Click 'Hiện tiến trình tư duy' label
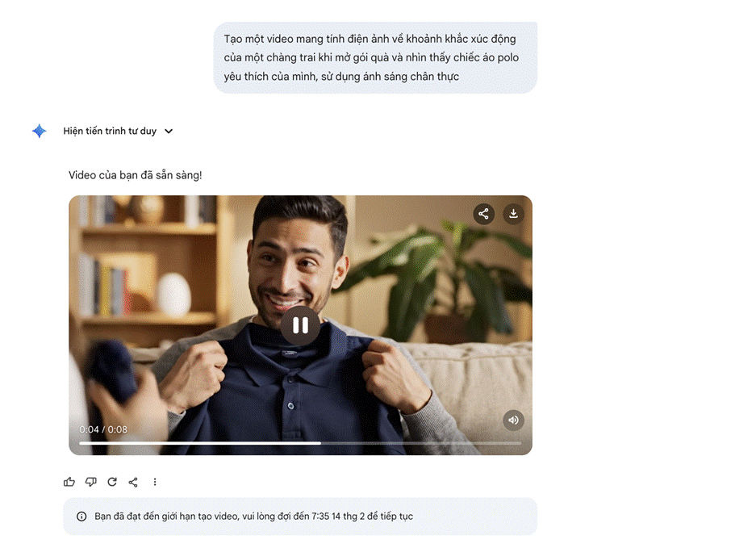This screenshot has height=548, width=756. point(111,131)
